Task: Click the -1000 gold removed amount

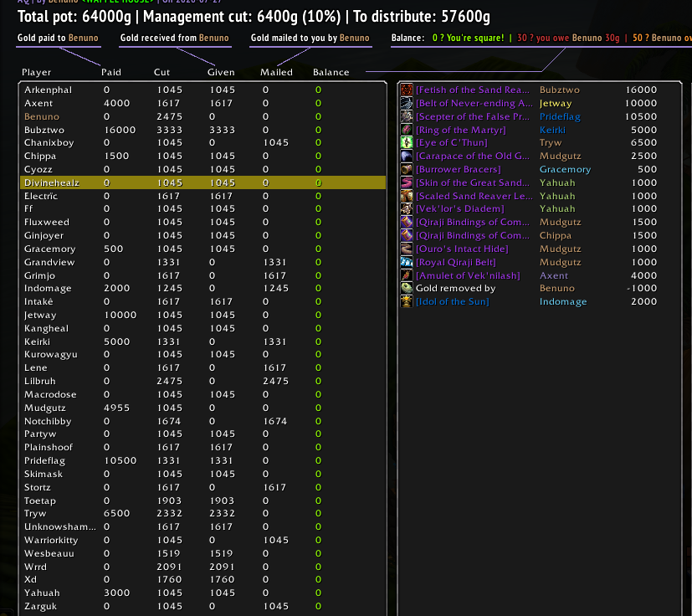Action: [x=642, y=288]
